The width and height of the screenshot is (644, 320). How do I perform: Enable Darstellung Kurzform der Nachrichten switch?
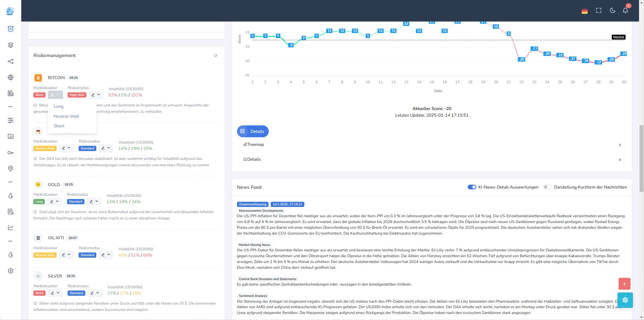(x=547, y=187)
